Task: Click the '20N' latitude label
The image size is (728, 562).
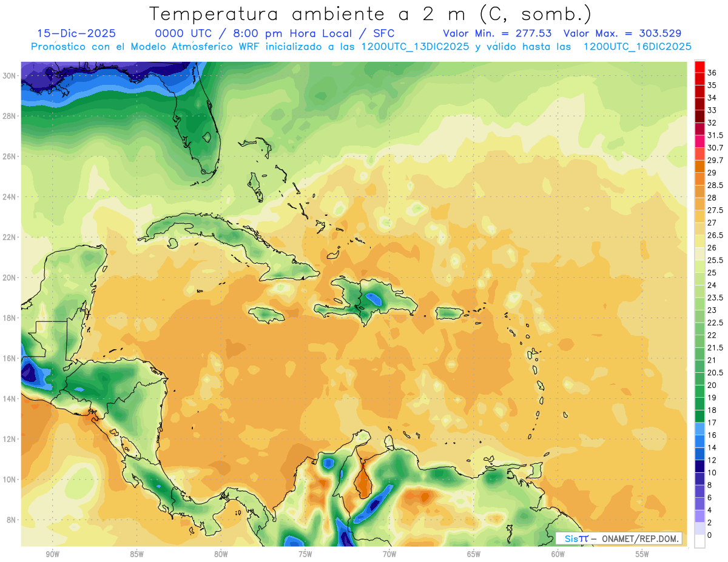Action: pyautogui.click(x=10, y=278)
